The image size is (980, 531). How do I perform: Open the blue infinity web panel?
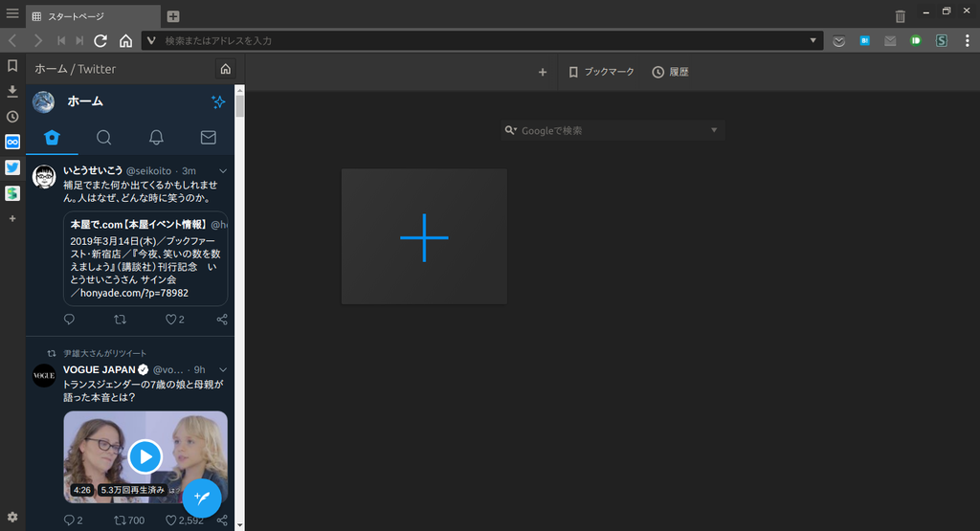(12, 142)
